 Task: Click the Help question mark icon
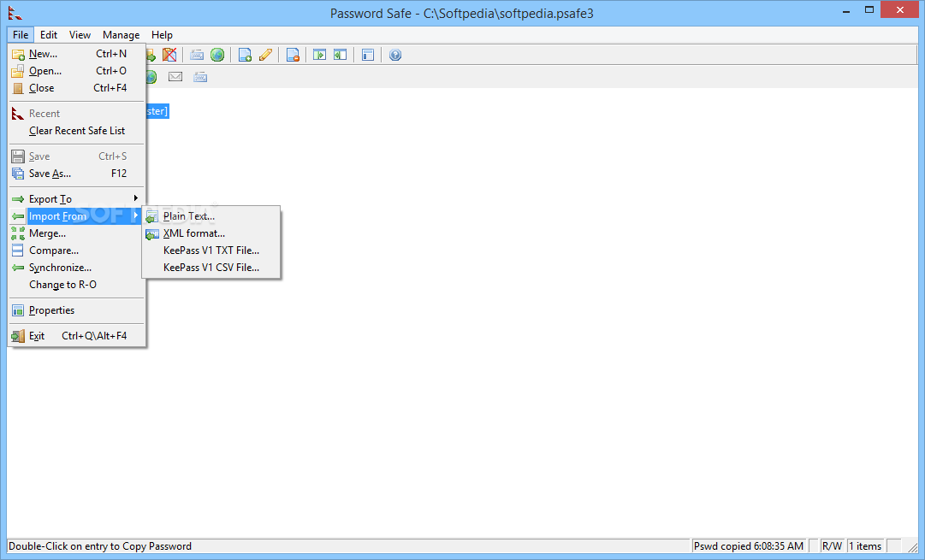click(x=395, y=55)
